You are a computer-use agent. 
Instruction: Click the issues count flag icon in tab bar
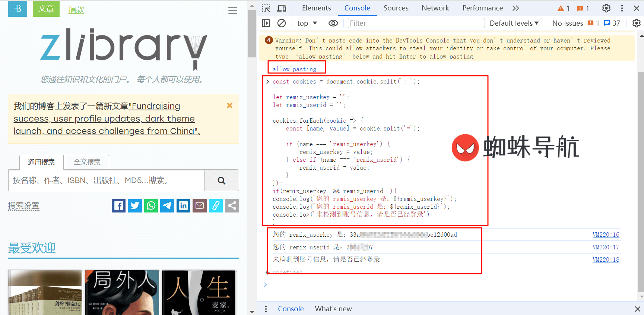[583, 8]
